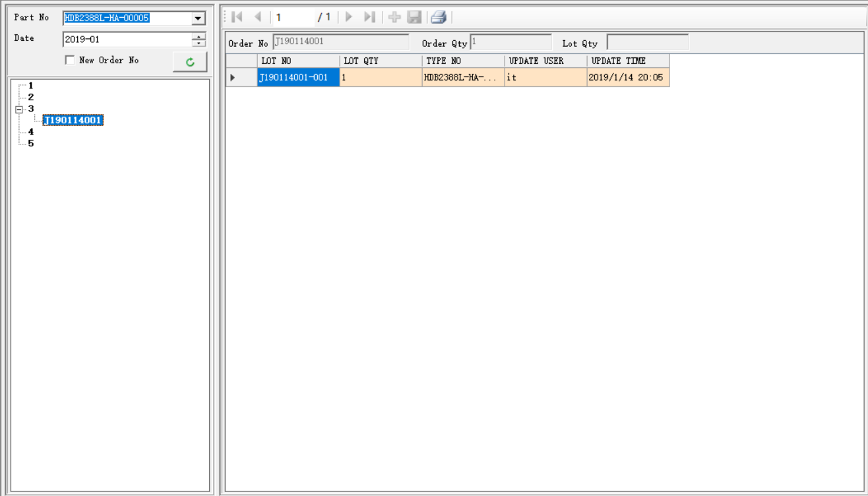Image resolution: width=868 pixels, height=496 pixels.
Task: Go to first record in navigator
Action: point(237,17)
